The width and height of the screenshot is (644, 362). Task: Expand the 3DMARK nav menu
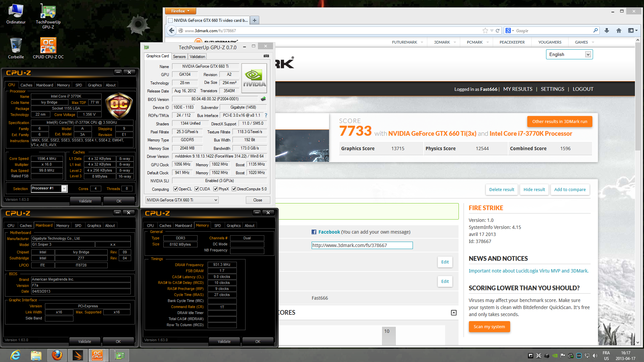coord(445,42)
